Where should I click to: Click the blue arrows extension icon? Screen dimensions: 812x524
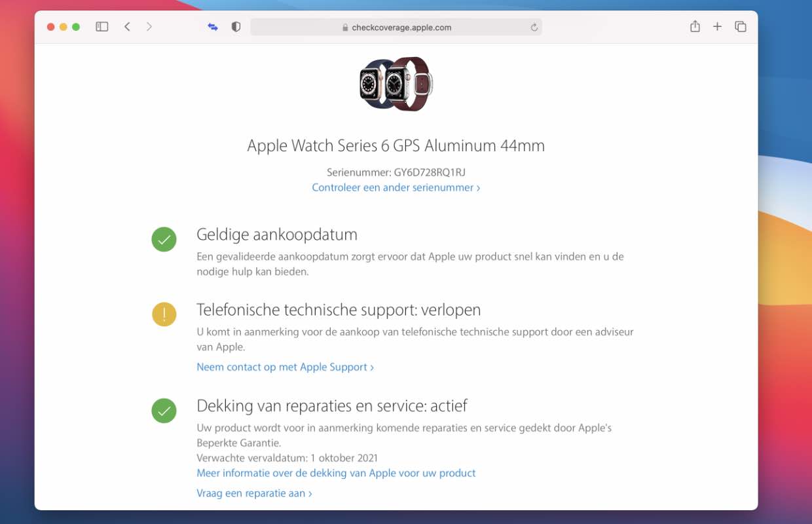click(213, 27)
